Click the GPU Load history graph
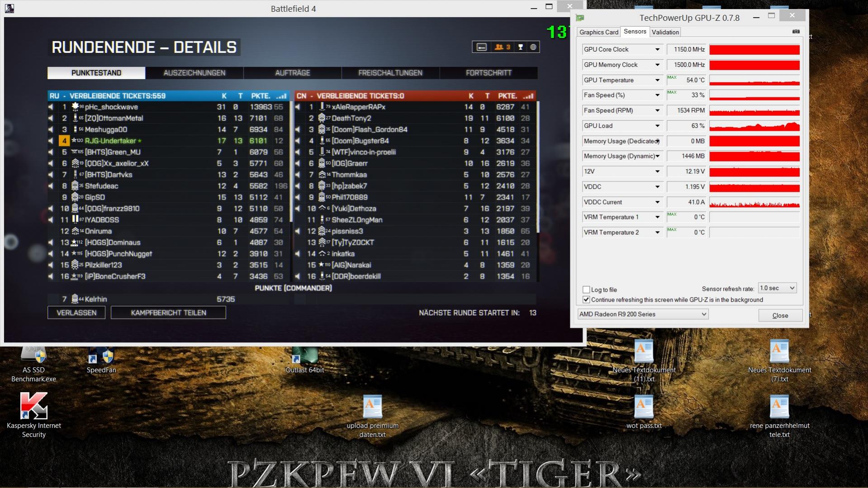 tap(754, 126)
